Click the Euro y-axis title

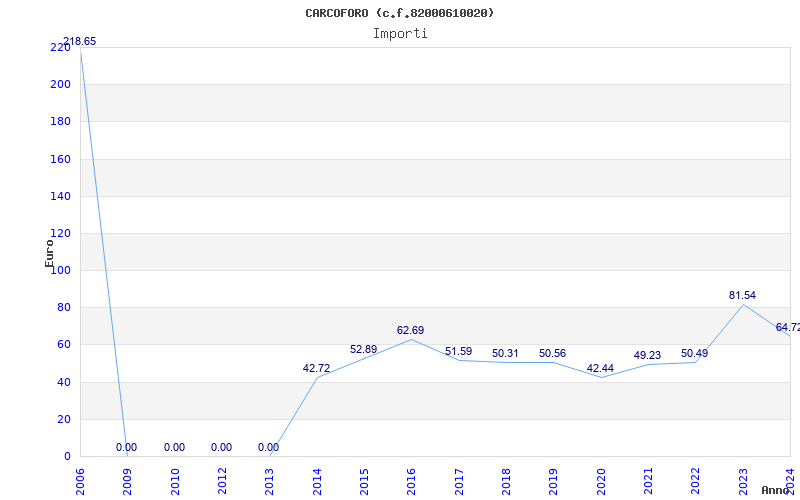coord(49,254)
